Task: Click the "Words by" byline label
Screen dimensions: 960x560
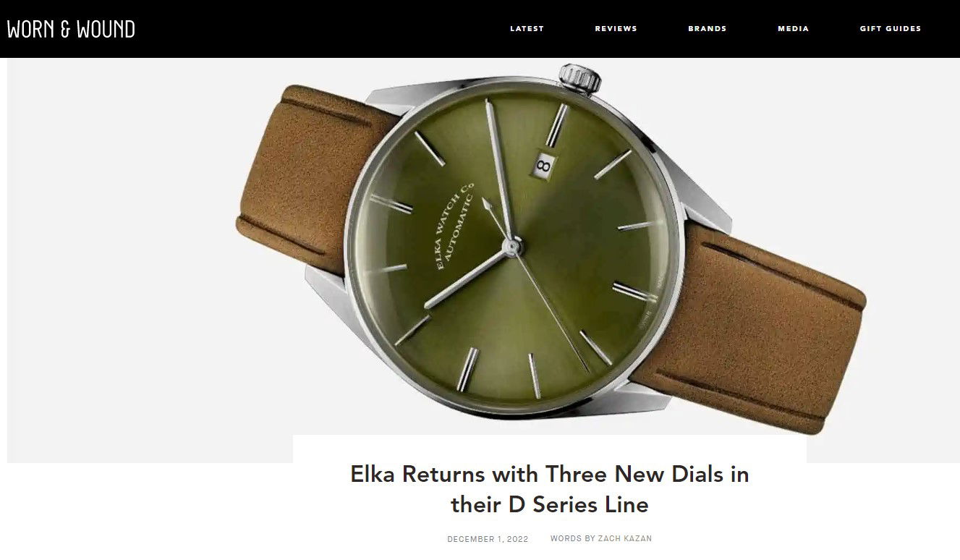Action: tap(572, 538)
